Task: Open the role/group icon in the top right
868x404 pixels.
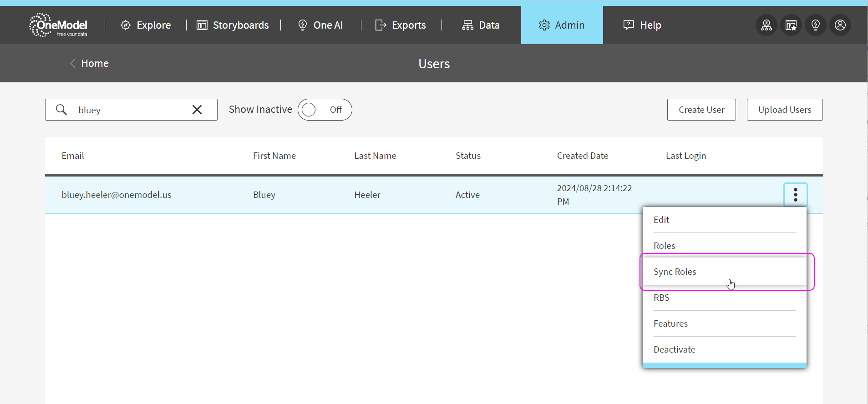Action: [x=766, y=25]
